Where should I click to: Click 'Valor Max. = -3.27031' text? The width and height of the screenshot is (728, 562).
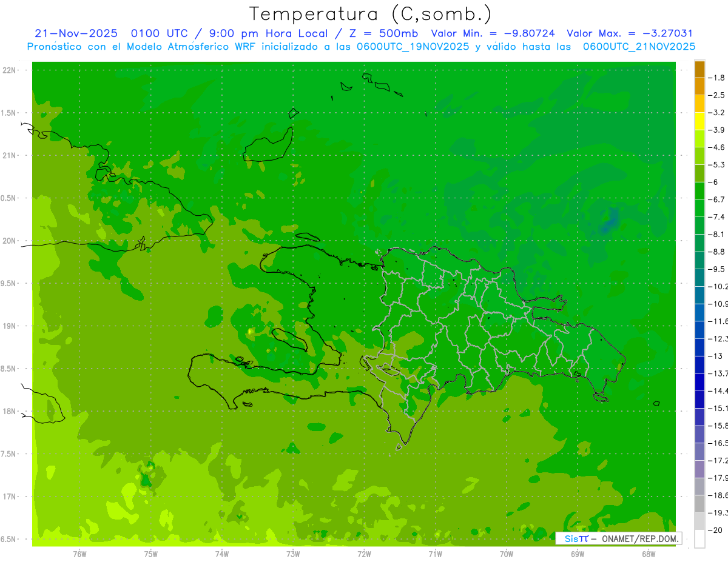(x=630, y=33)
